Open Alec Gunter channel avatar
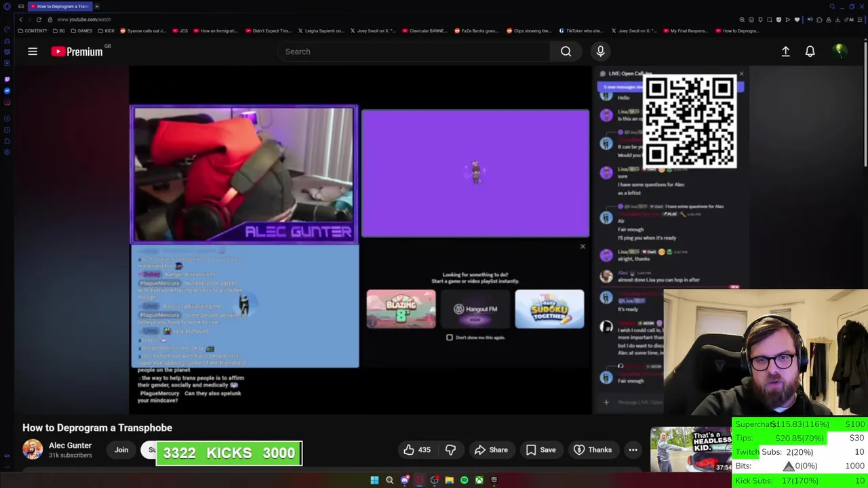 [33, 449]
